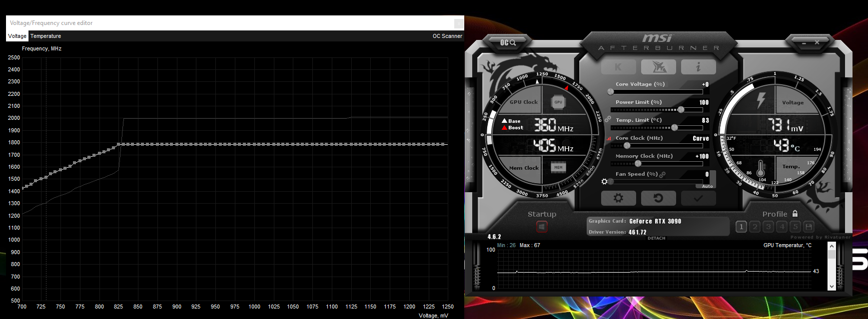This screenshot has width=868, height=319.
Task: Click the monitoring graph scrollbar up arrow
Action: click(x=832, y=246)
